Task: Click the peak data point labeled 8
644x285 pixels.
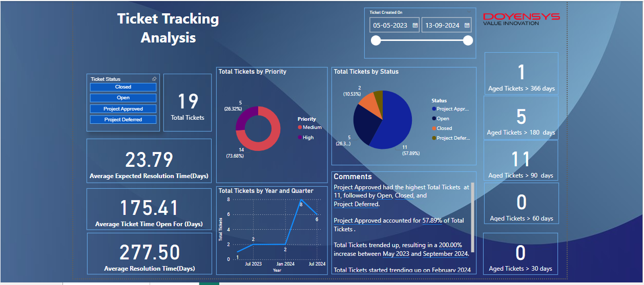Action: point(301,200)
